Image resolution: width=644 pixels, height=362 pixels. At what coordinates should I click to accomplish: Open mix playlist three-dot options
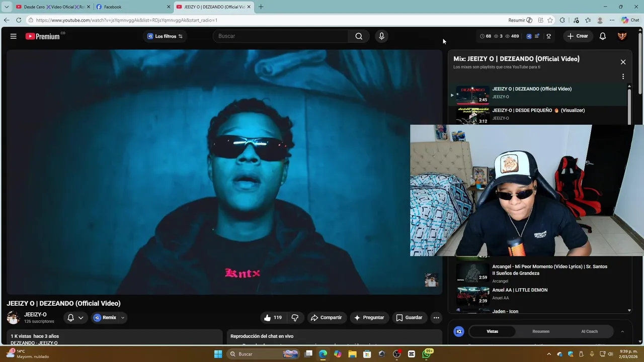(623, 76)
